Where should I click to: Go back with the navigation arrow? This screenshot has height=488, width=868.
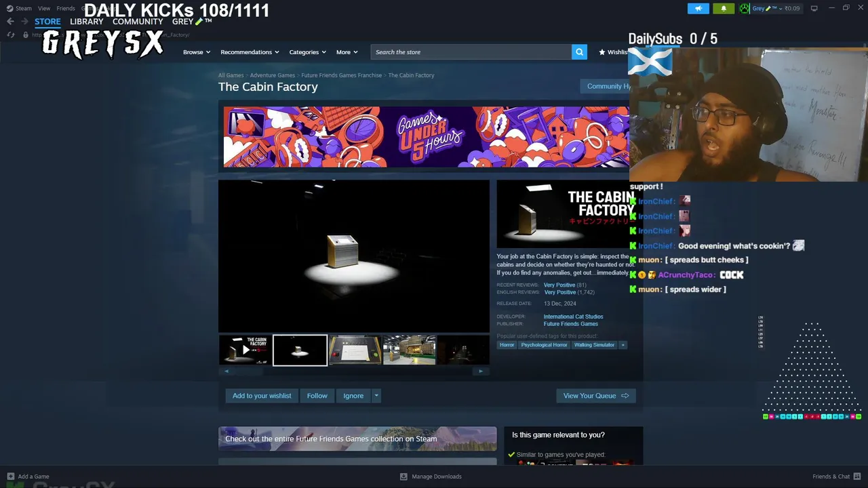coord(10,22)
